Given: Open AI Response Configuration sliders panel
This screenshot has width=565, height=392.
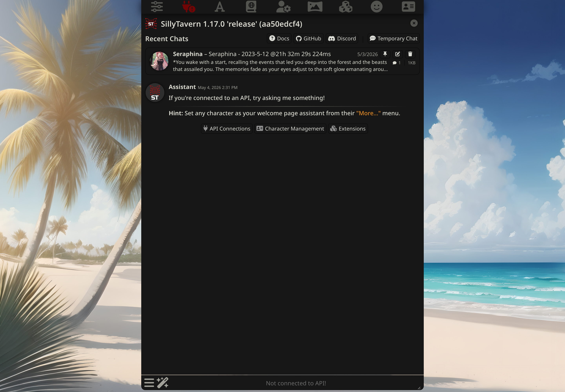Looking at the screenshot, I should tap(157, 6).
